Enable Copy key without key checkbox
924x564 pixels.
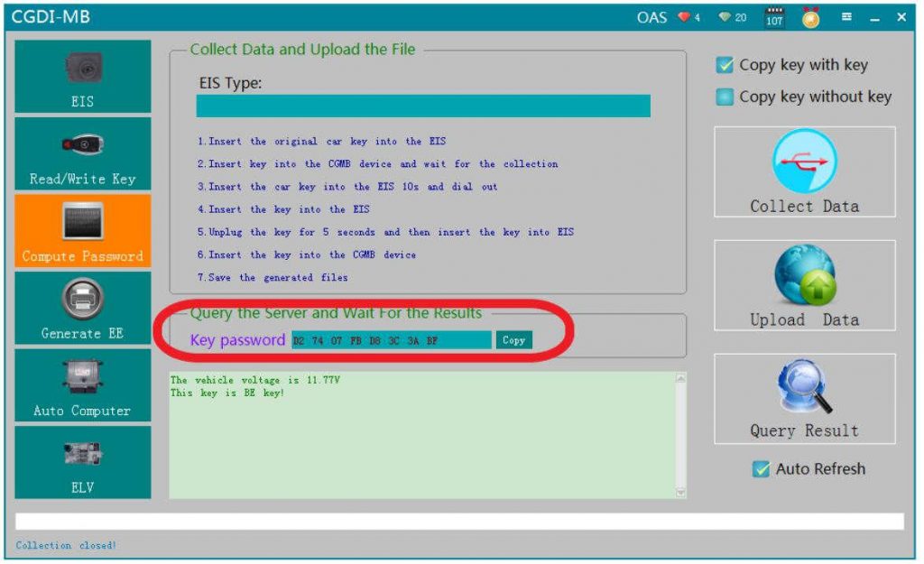point(725,97)
